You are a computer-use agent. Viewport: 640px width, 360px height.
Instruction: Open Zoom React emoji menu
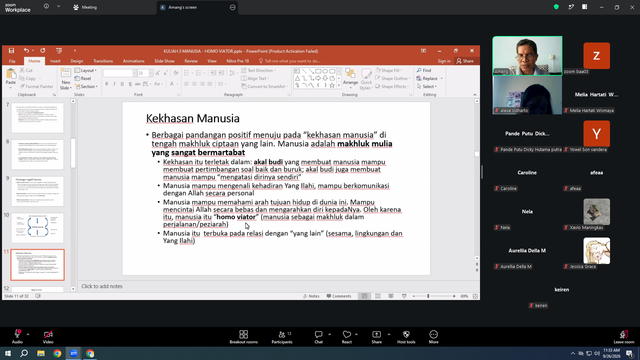pos(347,337)
